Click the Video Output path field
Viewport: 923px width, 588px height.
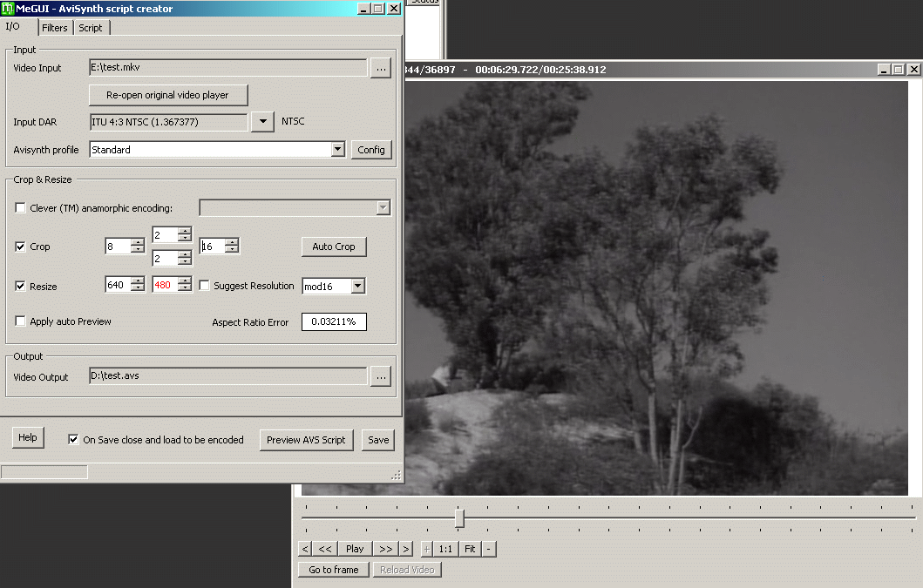click(x=228, y=376)
